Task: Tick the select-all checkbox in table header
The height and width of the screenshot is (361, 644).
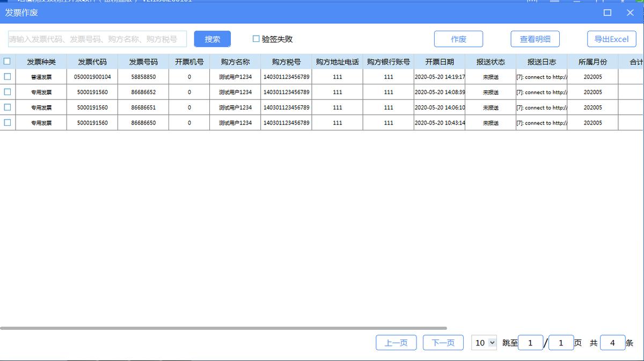Action: pyautogui.click(x=7, y=61)
